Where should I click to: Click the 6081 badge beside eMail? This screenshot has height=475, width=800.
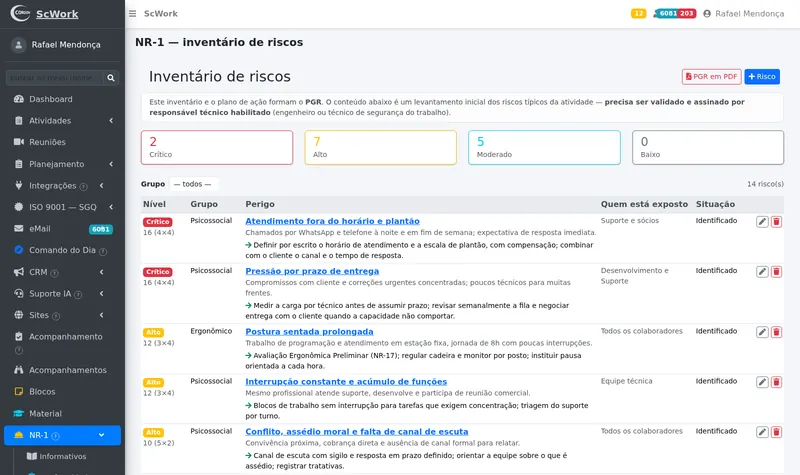pyautogui.click(x=101, y=230)
